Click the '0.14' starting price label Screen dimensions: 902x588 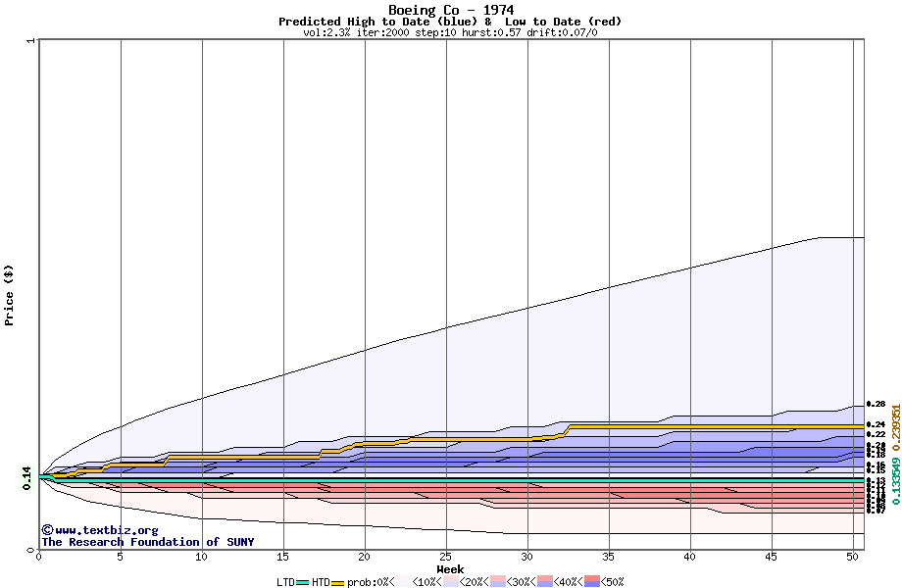pos(27,478)
